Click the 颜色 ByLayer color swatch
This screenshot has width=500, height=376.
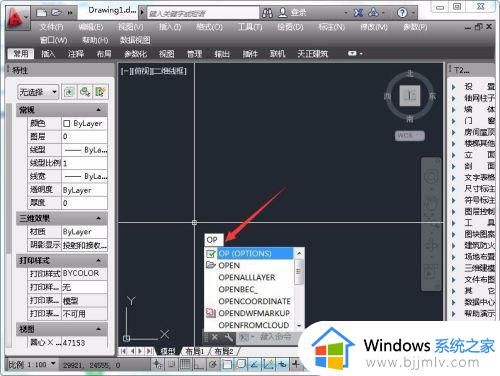tap(67, 124)
